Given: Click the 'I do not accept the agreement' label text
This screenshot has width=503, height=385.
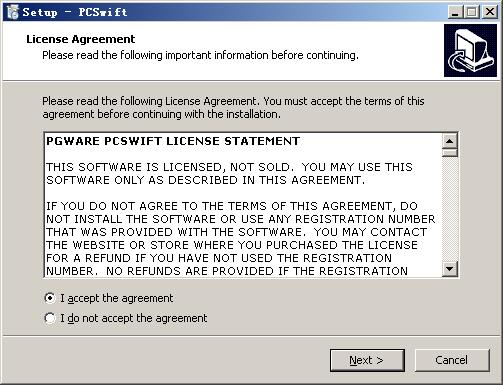Looking at the screenshot, I should point(134,318).
